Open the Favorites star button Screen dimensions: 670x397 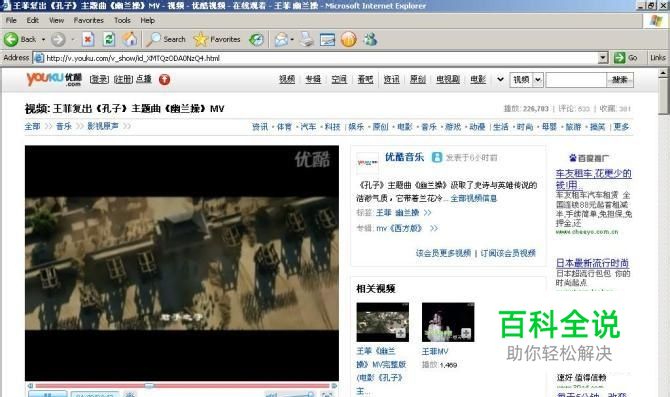217,39
